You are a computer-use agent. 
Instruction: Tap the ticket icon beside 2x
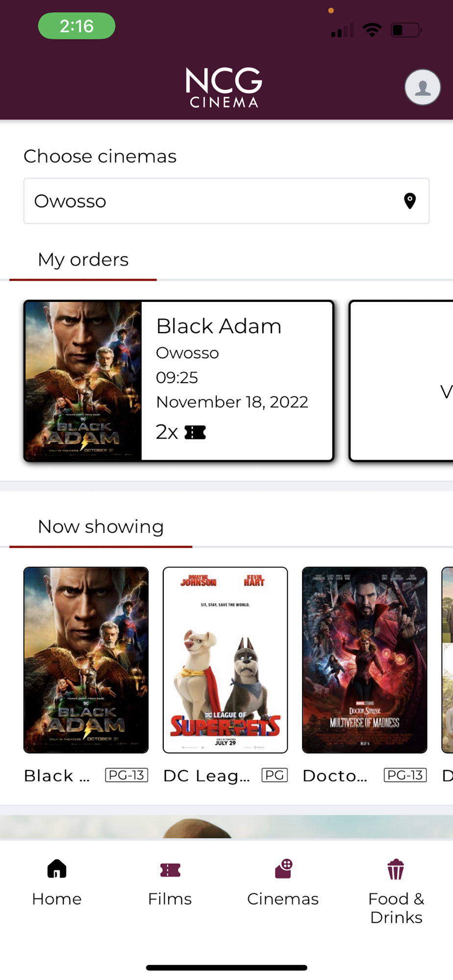click(x=195, y=432)
